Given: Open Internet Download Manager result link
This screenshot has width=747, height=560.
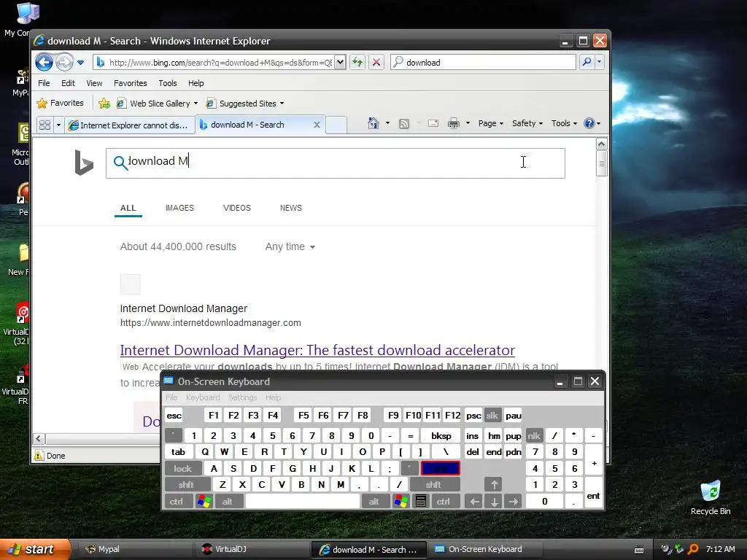Looking at the screenshot, I should [317, 350].
